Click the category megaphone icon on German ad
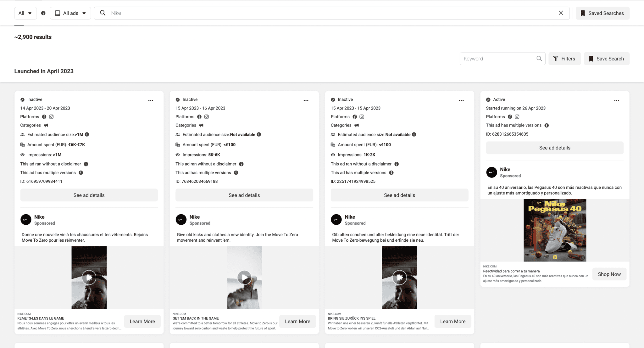The image size is (644, 348). (357, 125)
